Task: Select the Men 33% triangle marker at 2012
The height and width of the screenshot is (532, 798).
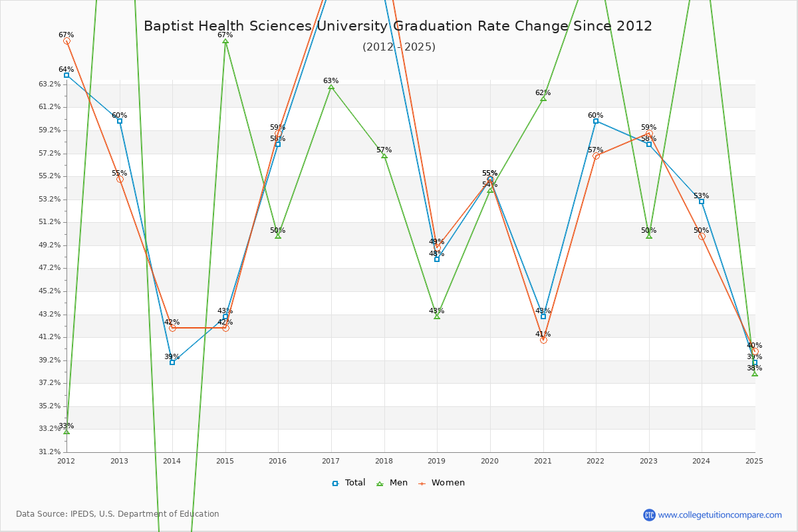Action: pyautogui.click(x=66, y=432)
